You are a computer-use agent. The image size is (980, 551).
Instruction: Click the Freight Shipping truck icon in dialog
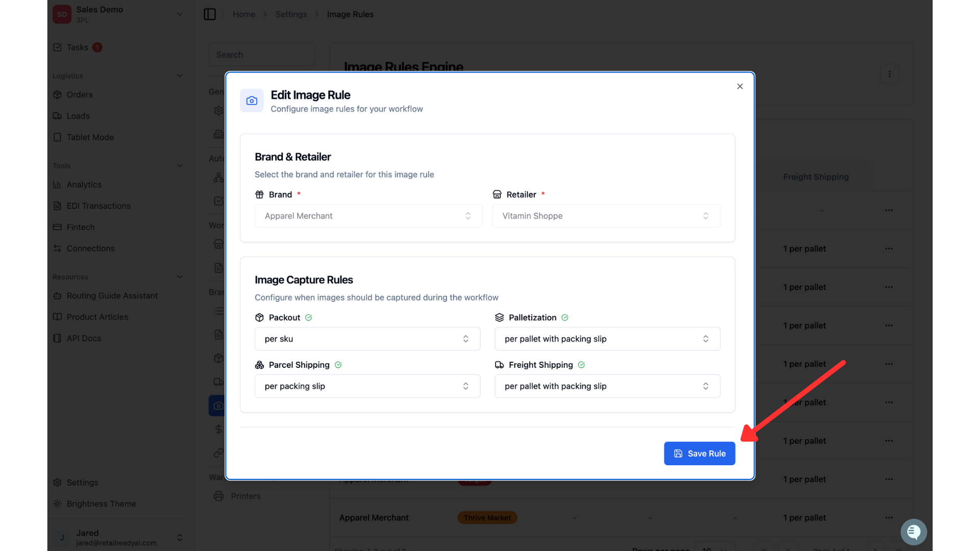click(499, 365)
